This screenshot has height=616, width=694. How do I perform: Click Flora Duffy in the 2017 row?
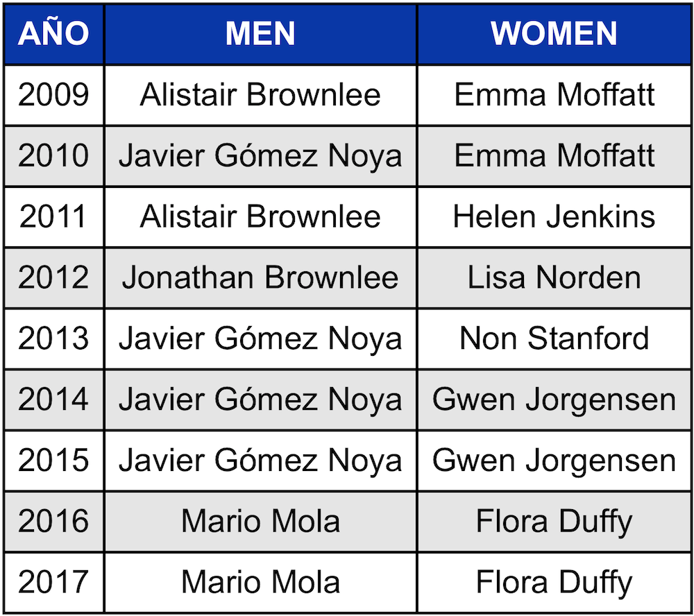point(554,582)
